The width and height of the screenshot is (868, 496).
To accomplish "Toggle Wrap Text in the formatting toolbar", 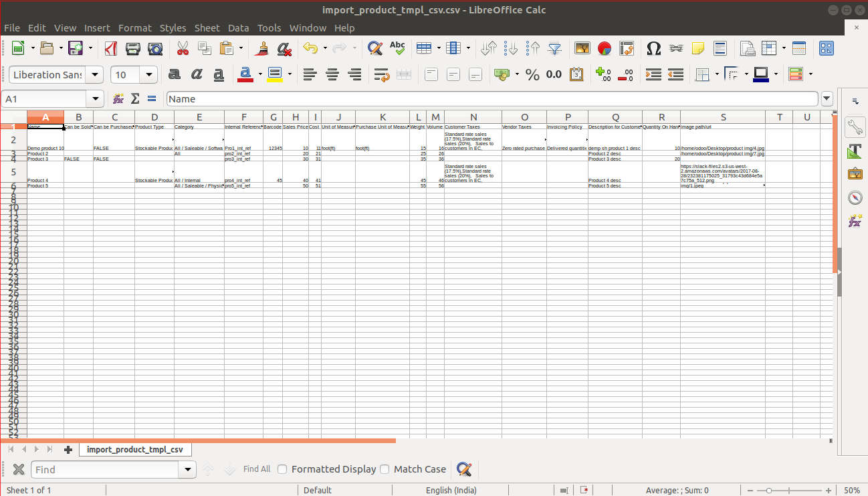I will click(x=382, y=74).
